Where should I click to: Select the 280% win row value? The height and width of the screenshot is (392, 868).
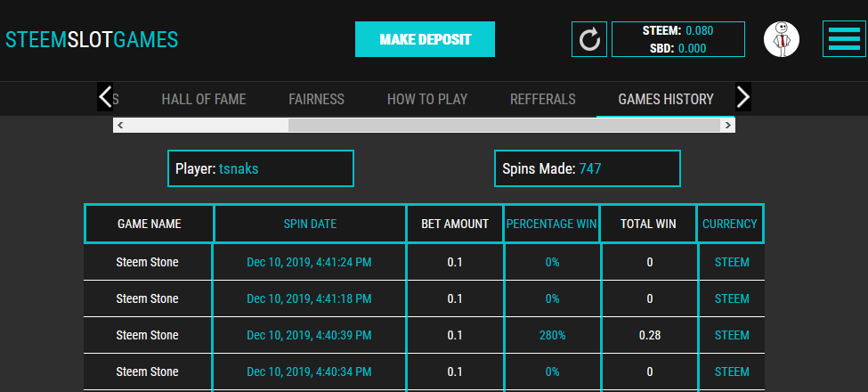click(552, 335)
